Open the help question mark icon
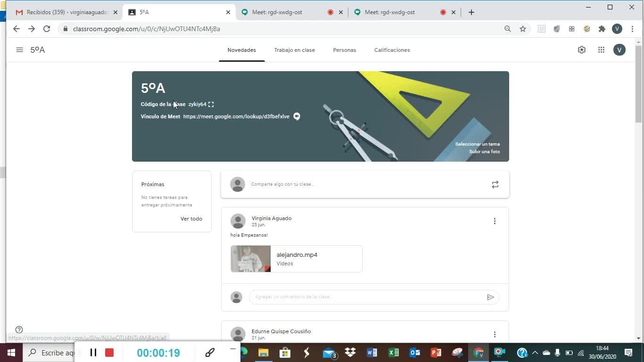Viewport: 644px width, 362px height. pyautogui.click(x=19, y=329)
